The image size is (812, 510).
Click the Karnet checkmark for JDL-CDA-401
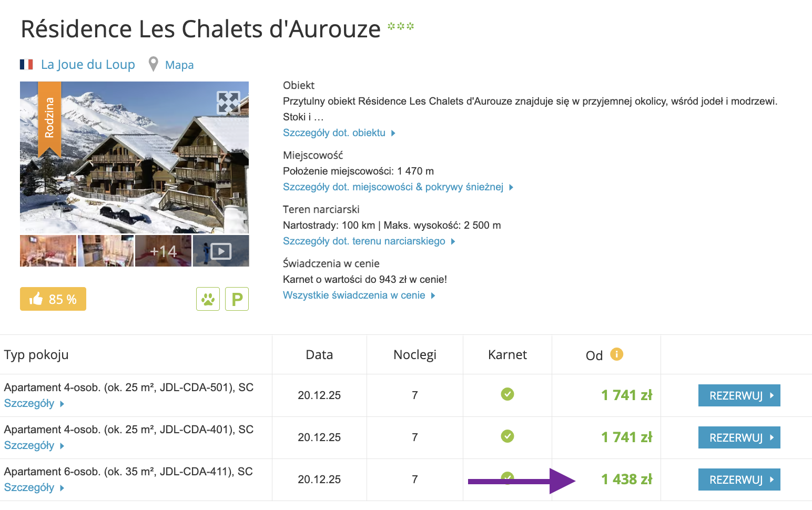507,436
